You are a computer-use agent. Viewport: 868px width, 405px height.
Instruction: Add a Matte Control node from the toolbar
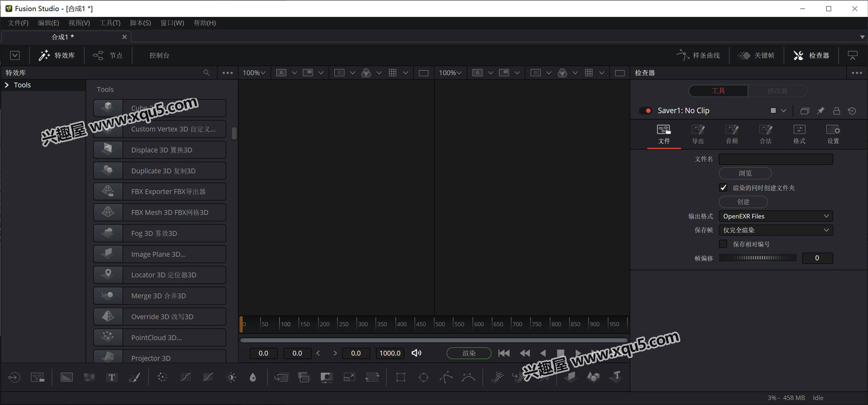pyautogui.click(x=326, y=377)
